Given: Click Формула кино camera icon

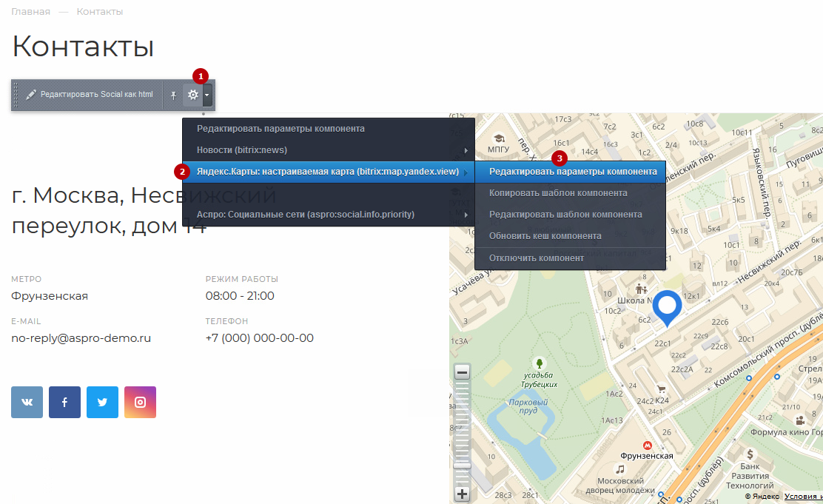Looking at the screenshot, I should pos(800,420).
